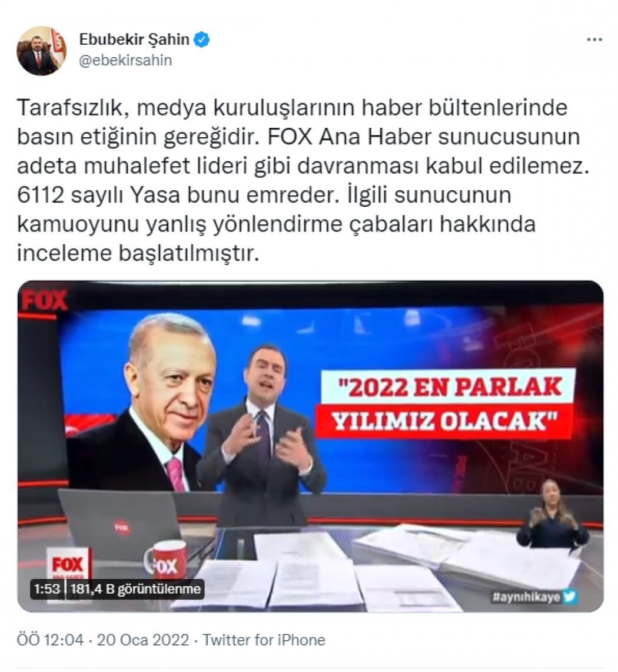Open the three-dots more options menu

click(594, 40)
